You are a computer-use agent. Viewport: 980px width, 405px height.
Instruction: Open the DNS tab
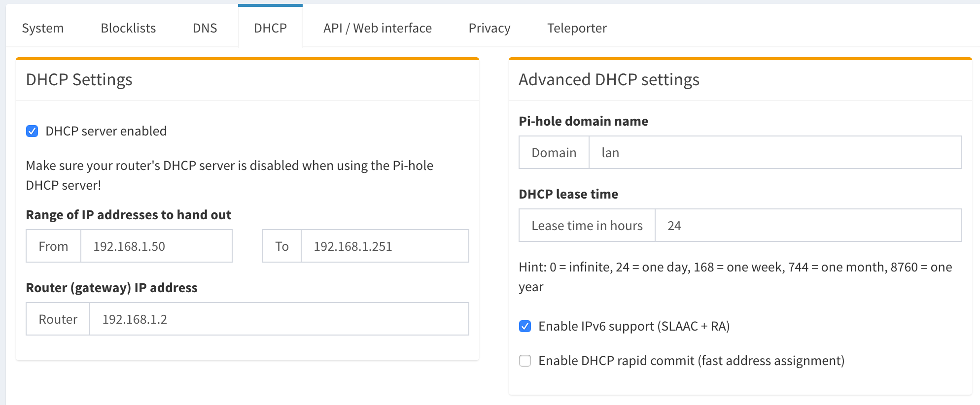click(x=205, y=28)
